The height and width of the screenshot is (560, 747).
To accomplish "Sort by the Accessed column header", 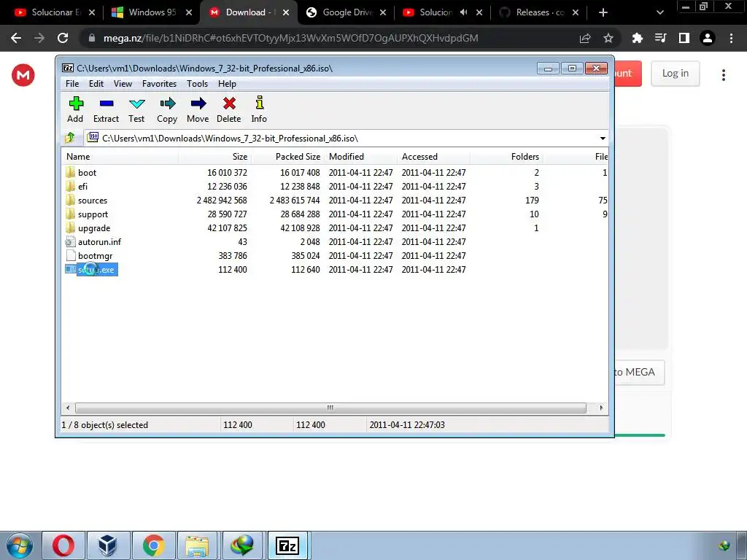I will coord(433,157).
